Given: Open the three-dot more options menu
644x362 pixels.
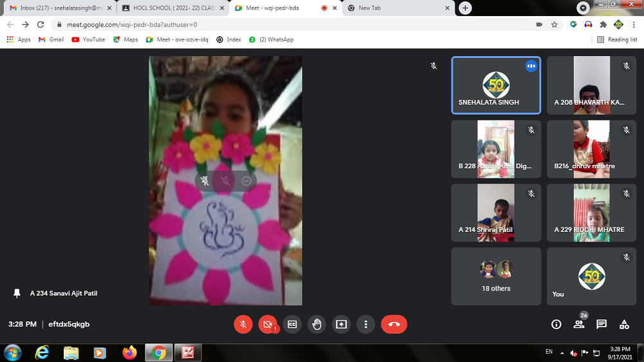Looking at the screenshot, I should tap(365, 325).
